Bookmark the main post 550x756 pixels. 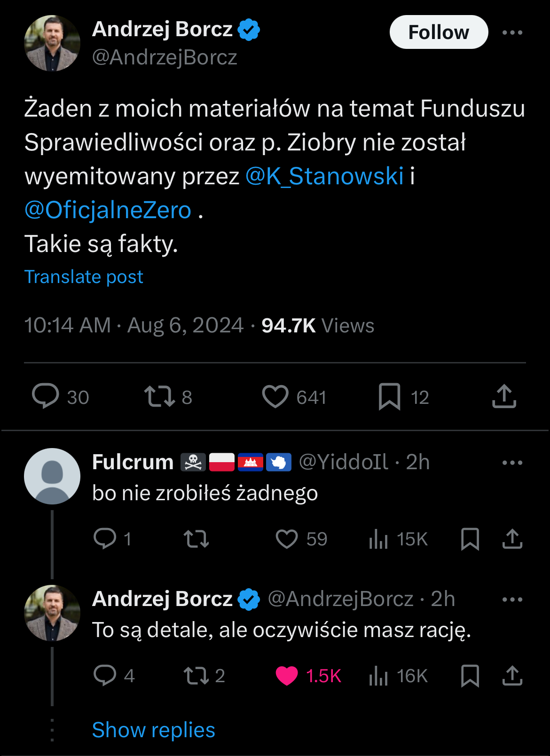(389, 396)
